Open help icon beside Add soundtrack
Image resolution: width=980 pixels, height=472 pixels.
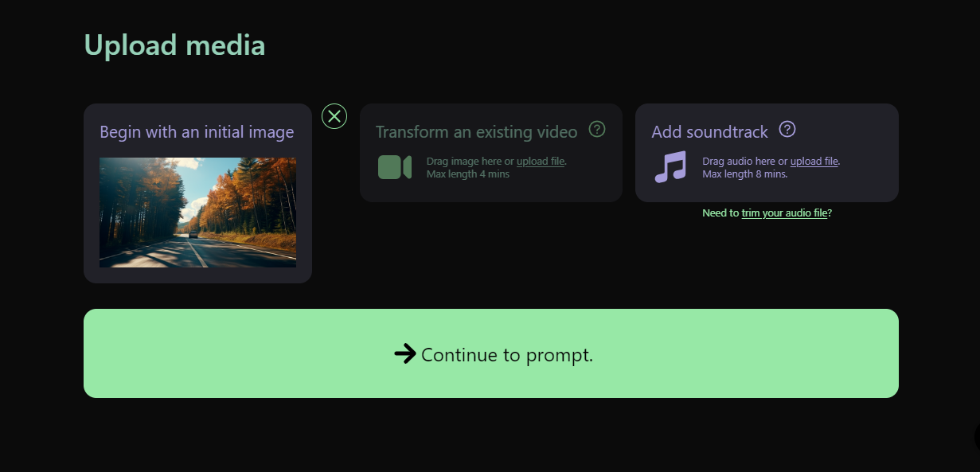[787, 129]
